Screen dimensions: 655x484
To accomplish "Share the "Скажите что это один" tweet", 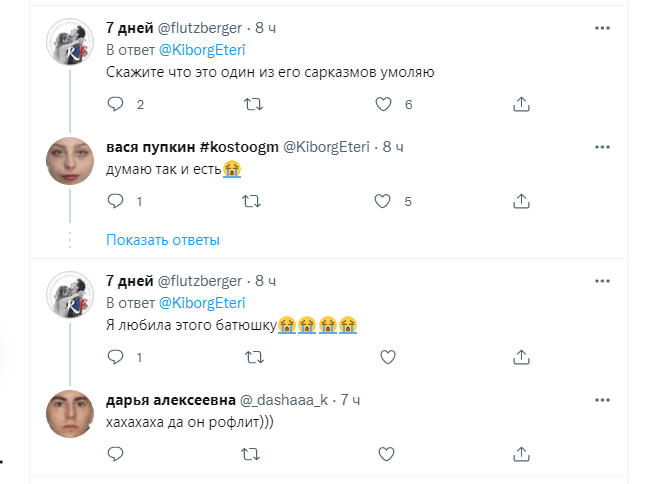I will pos(520,104).
